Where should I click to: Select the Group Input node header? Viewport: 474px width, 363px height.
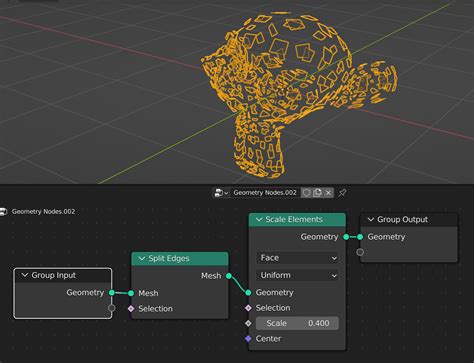tap(63, 275)
